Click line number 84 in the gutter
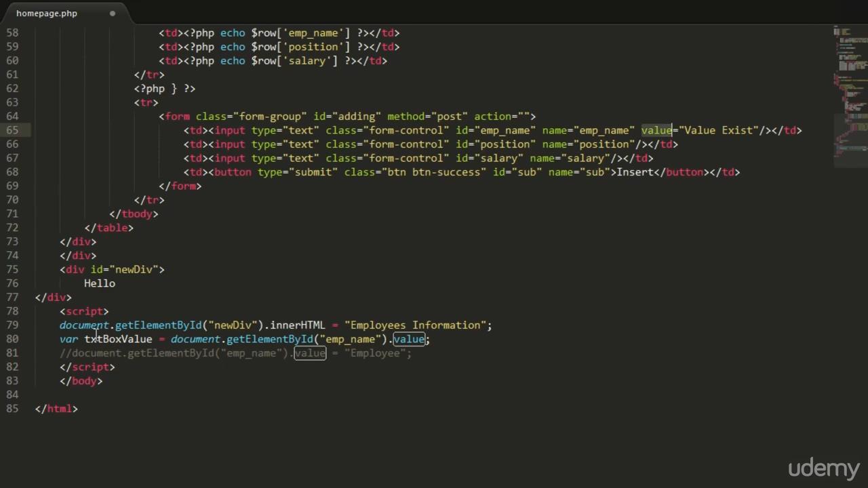The image size is (868, 488). (12, 394)
